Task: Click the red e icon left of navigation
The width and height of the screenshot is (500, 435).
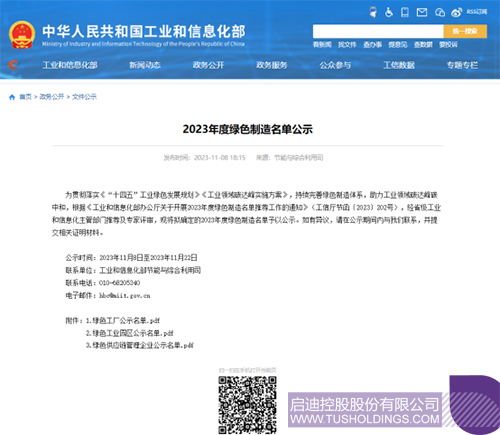Action: coord(13,64)
